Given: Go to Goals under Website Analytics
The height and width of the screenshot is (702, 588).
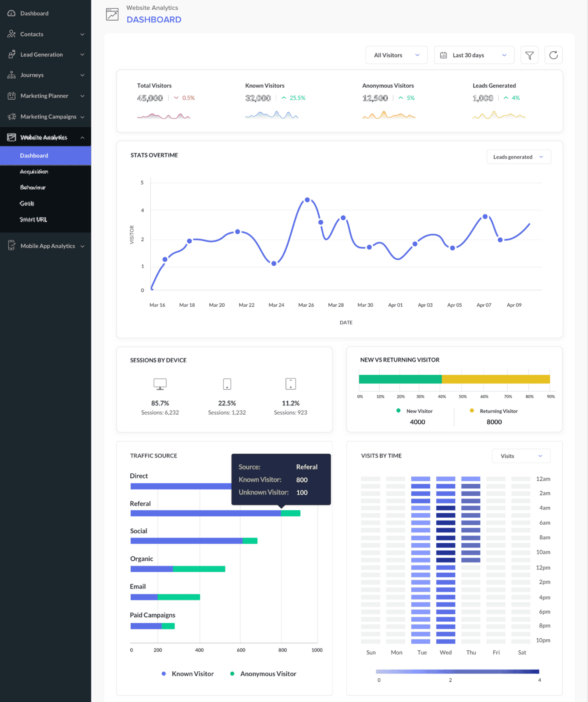Looking at the screenshot, I should click(27, 204).
